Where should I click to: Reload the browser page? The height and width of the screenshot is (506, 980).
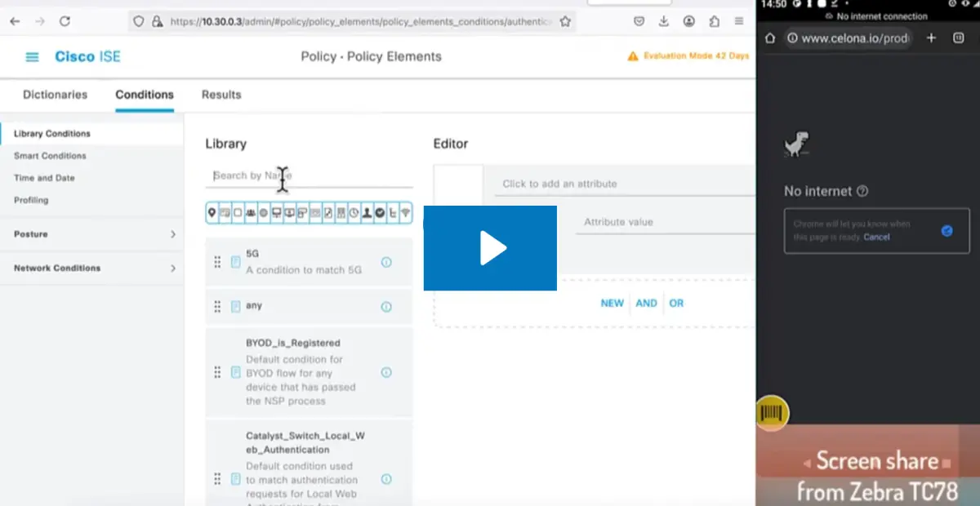[x=65, y=21]
